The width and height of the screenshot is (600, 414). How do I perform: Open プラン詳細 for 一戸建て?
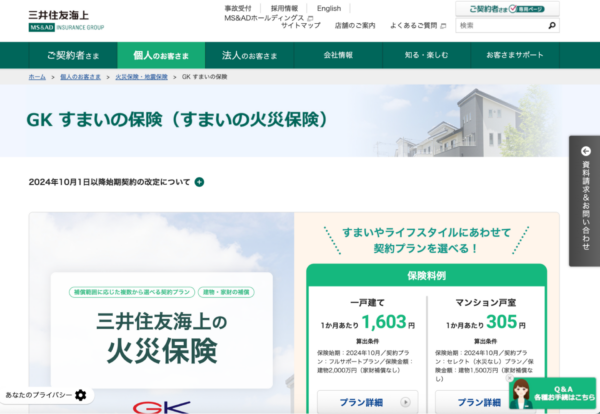367,402
